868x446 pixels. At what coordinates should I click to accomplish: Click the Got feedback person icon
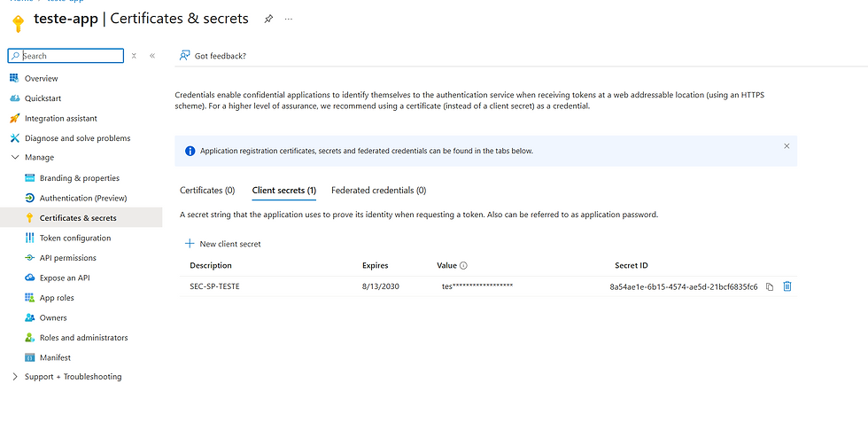(185, 55)
